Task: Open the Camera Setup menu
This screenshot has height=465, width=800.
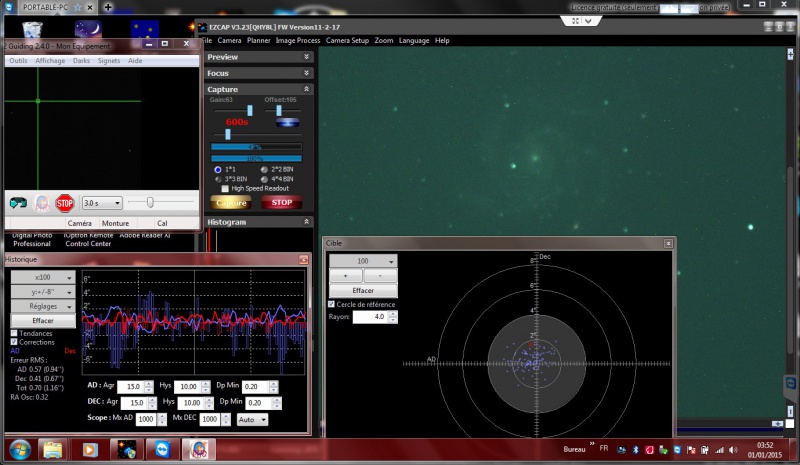Action: click(347, 40)
